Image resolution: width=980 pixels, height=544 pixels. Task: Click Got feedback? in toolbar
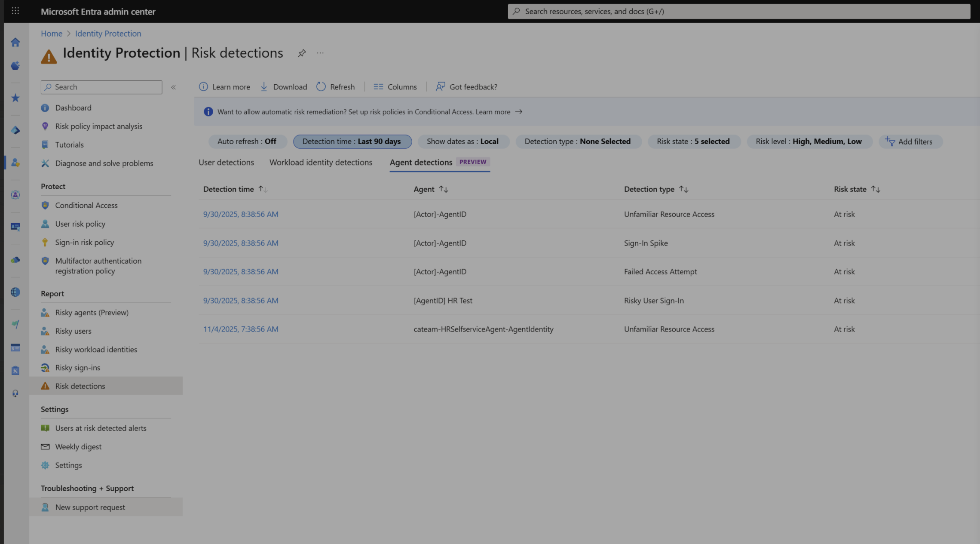point(466,87)
